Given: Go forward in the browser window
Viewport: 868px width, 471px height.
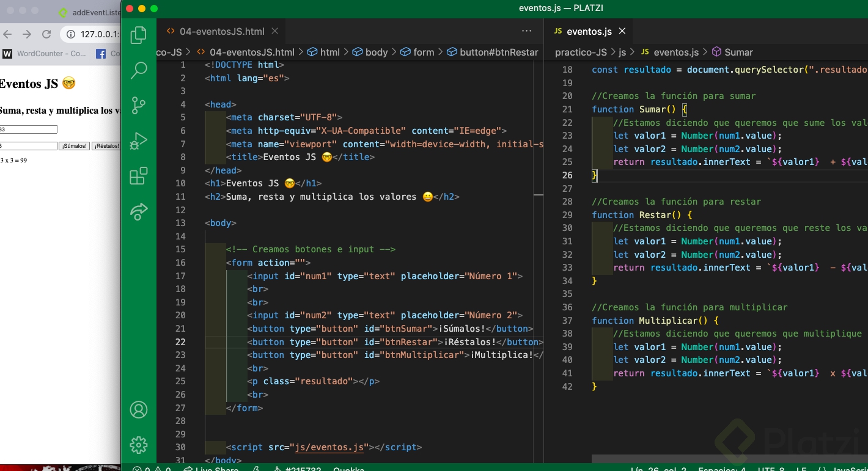Looking at the screenshot, I should pyautogui.click(x=26, y=34).
